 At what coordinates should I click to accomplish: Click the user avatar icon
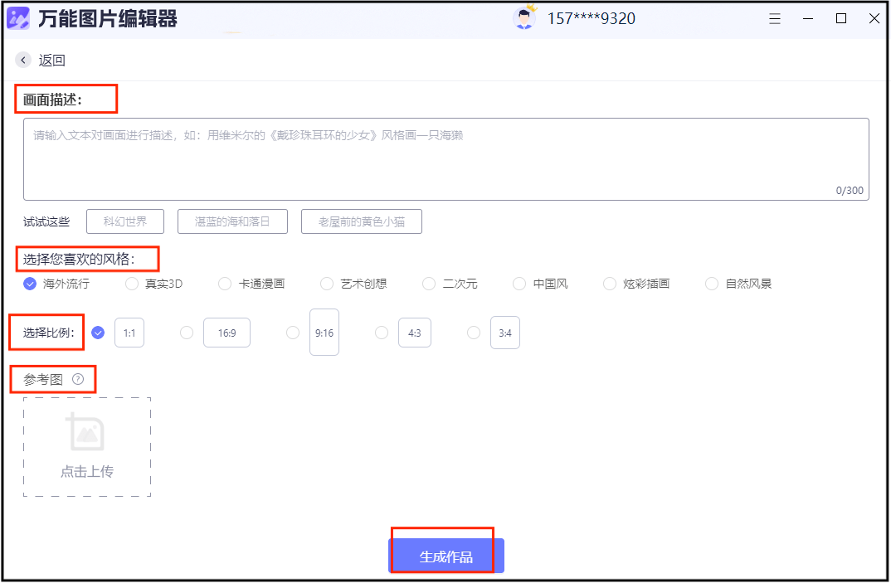coord(524,18)
